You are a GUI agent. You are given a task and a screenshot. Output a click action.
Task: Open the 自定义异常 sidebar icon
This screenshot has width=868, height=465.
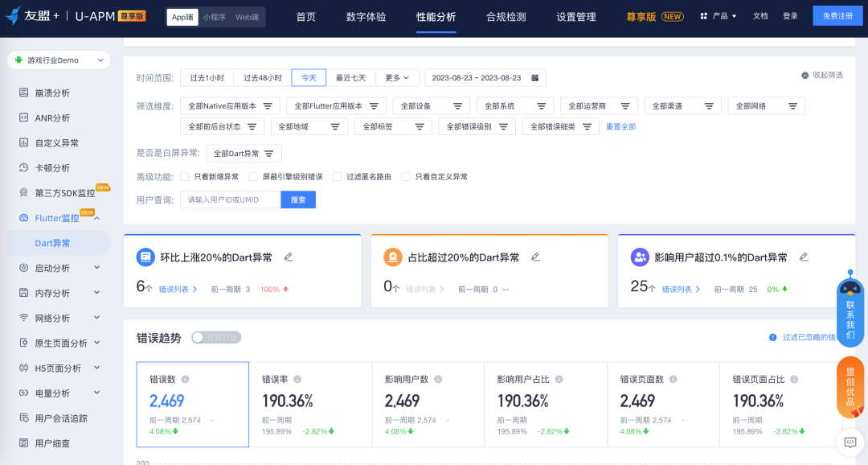24,142
